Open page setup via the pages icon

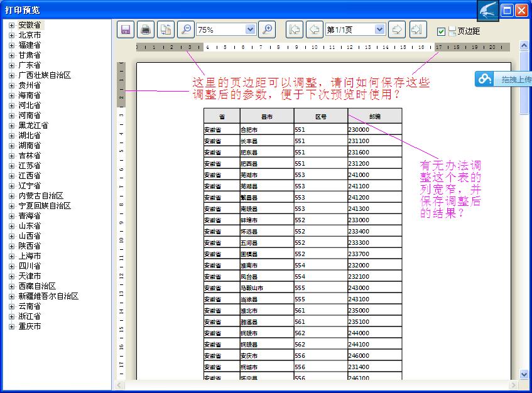165,30
